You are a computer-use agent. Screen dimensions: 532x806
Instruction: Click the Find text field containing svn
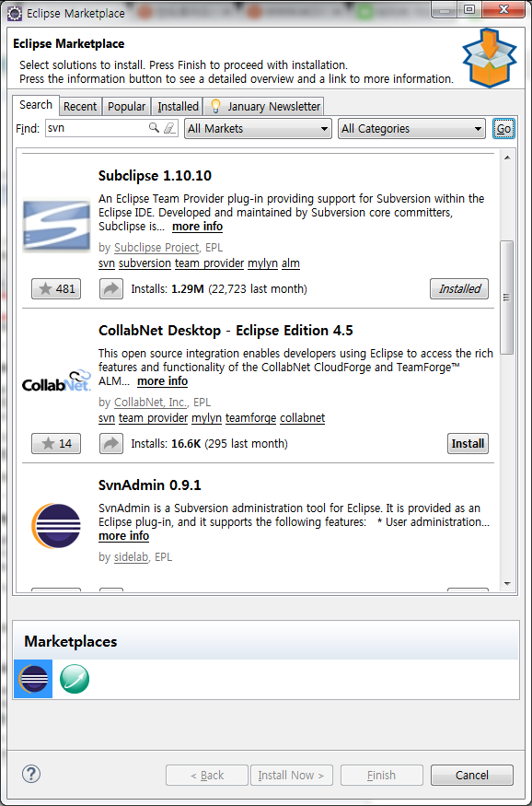(112, 128)
